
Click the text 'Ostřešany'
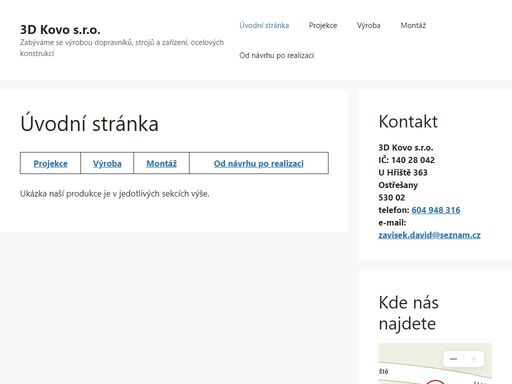pyautogui.click(x=398, y=185)
